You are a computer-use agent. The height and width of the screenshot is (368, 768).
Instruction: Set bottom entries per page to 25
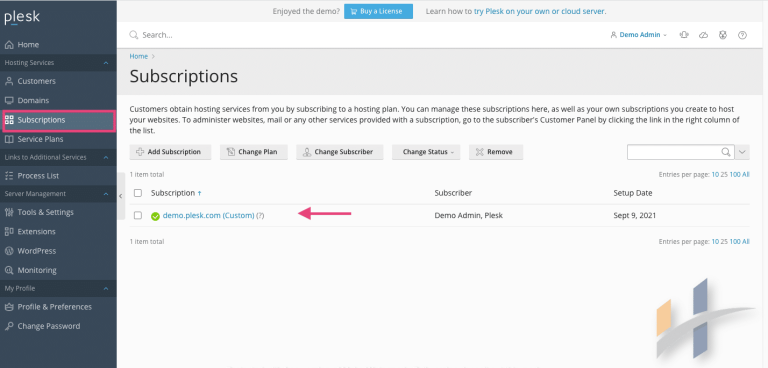(x=724, y=242)
